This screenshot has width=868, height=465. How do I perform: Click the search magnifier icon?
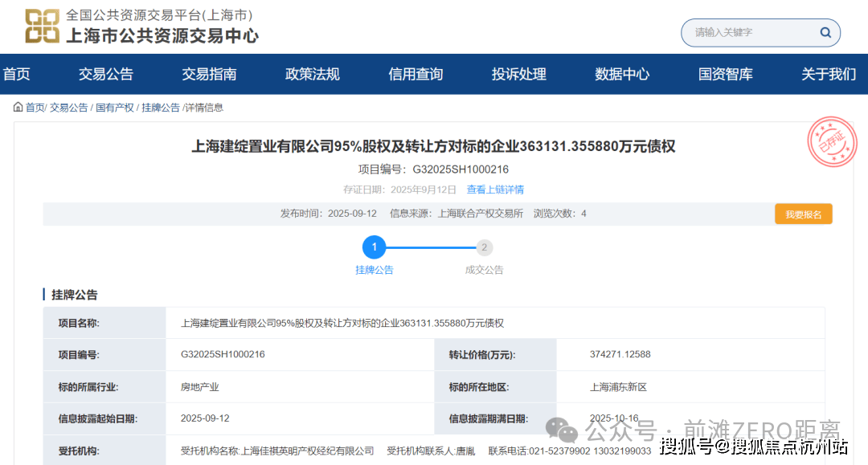(x=825, y=33)
